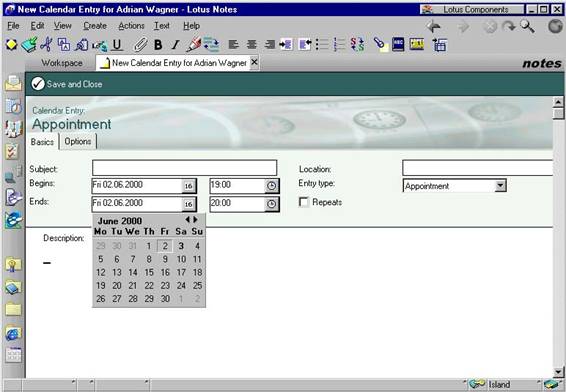The width and height of the screenshot is (566, 392).
Task: Toggle underline U icon in toolbar
Action: (117, 45)
